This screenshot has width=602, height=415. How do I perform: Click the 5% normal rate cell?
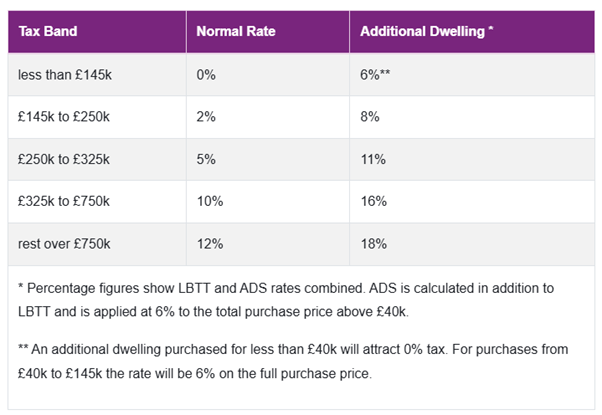(x=207, y=159)
